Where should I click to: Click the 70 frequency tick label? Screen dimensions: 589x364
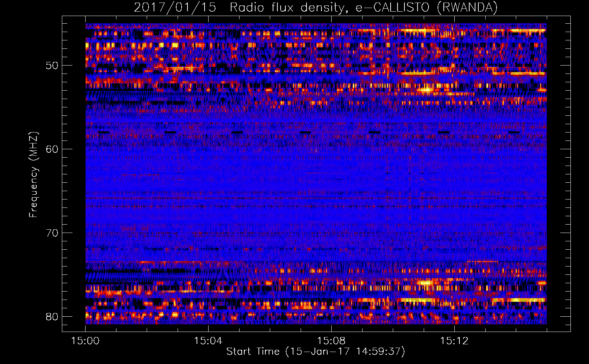52,233
